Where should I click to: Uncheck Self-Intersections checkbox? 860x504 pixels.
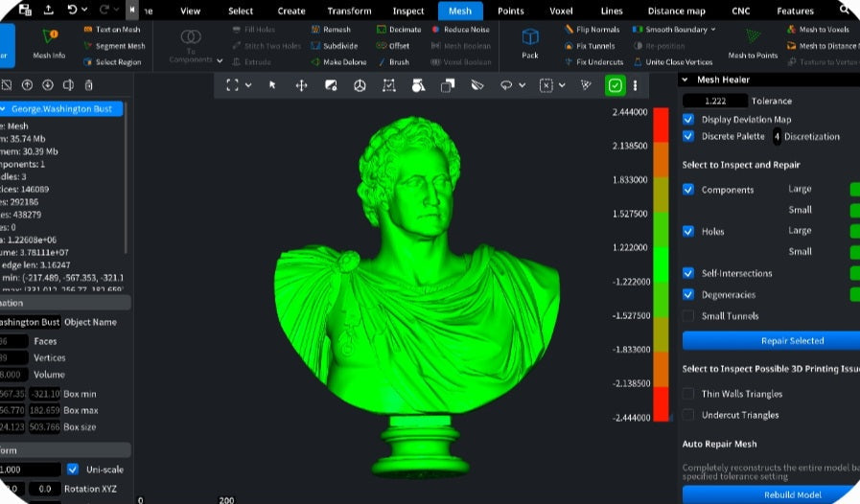[688, 272]
